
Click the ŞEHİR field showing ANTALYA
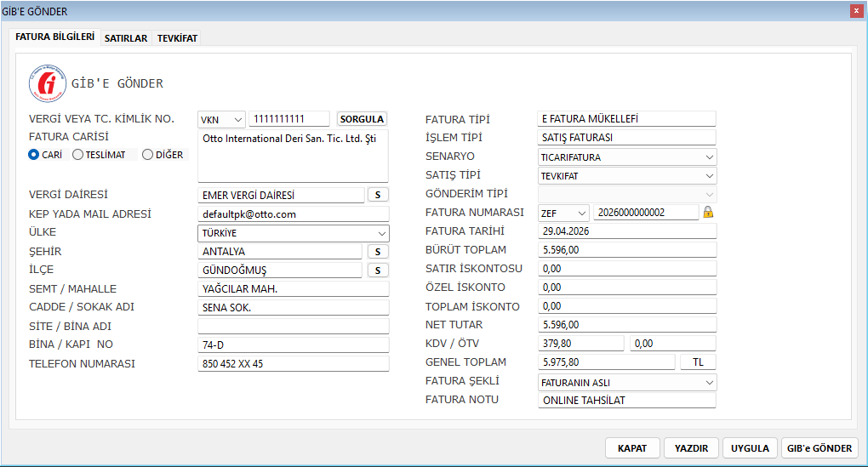[280, 251]
